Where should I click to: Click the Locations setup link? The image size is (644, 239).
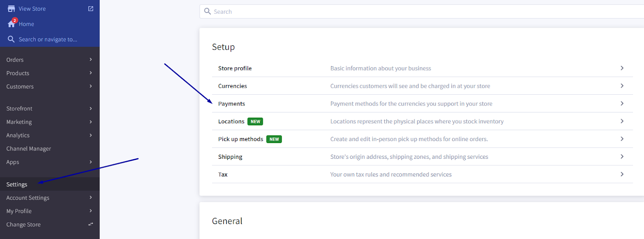coord(231,121)
